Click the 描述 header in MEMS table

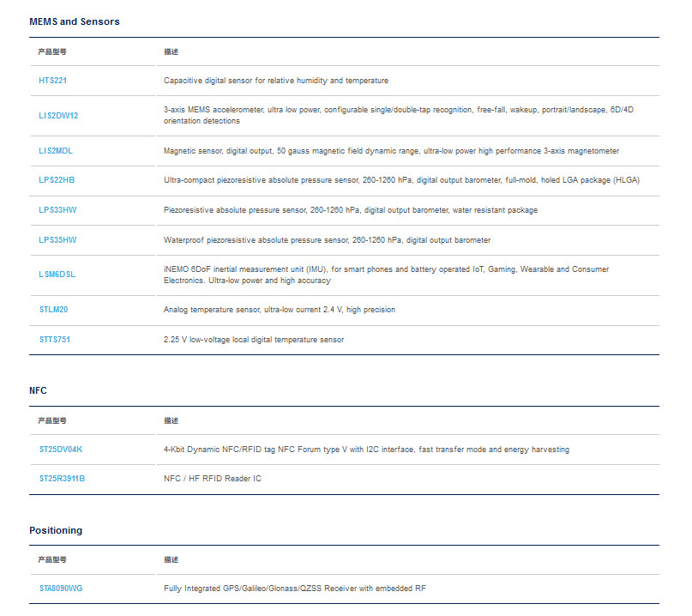(171, 51)
